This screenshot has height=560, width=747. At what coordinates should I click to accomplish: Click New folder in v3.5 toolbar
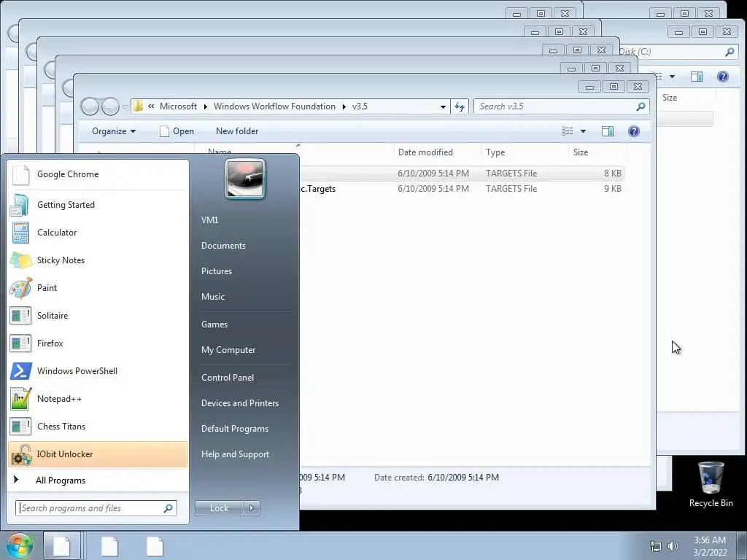(x=237, y=131)
